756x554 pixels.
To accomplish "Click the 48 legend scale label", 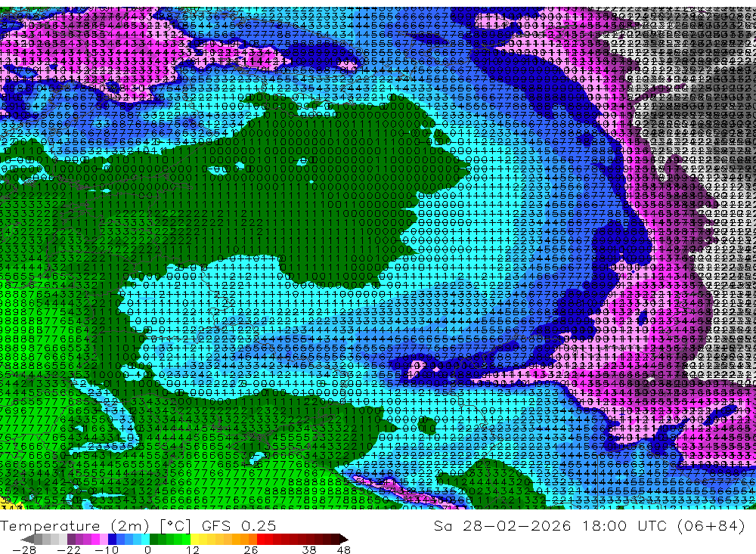I will [x=344, y=549].
